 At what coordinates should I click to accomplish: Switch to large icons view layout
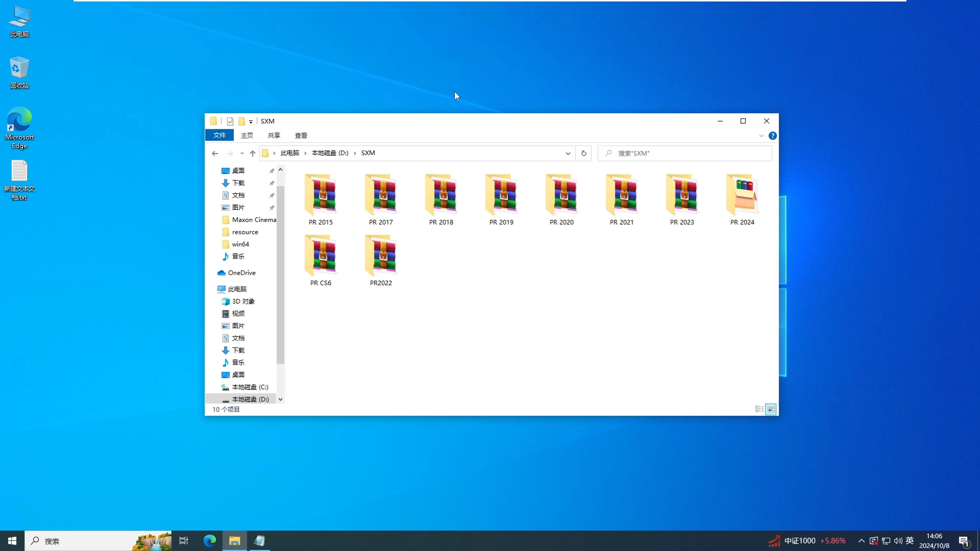pyautogui.click(x=771, y=409)
